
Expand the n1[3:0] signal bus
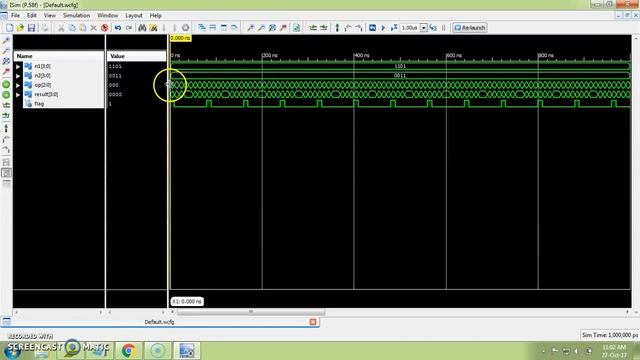18,66
